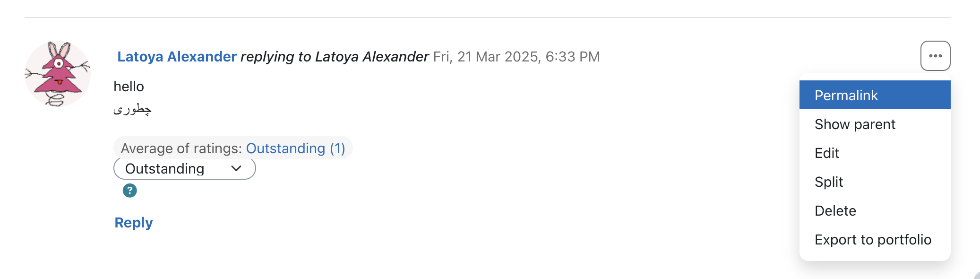Open the Outstanding rating dropdown

pyautogui.click(x=185, y=169)
